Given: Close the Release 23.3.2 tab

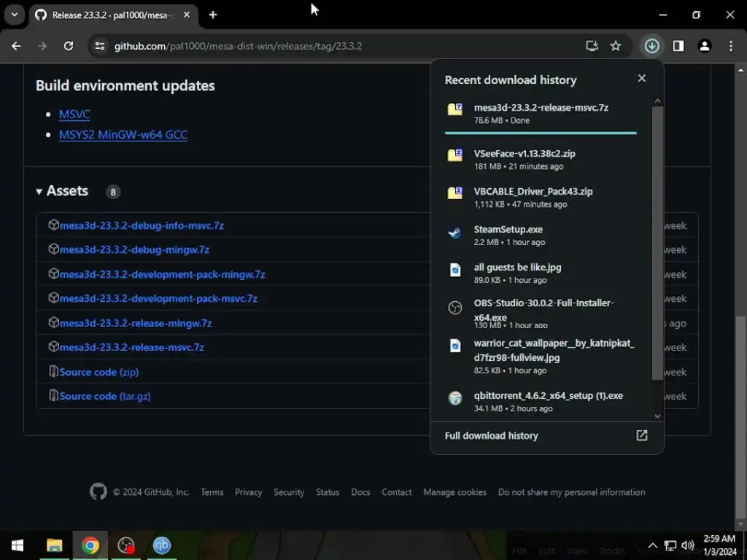Looking at the screenshot, I should click(x=187, y=15).
